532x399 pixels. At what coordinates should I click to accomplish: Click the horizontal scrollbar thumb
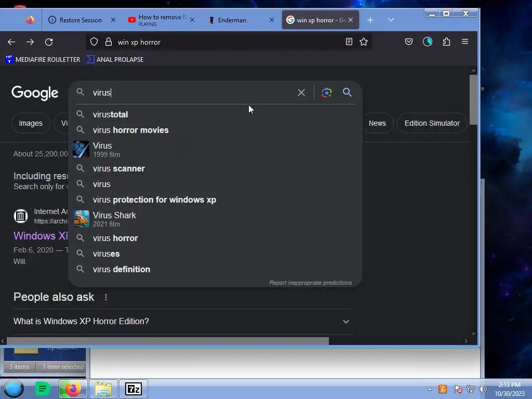coord(168,341)
